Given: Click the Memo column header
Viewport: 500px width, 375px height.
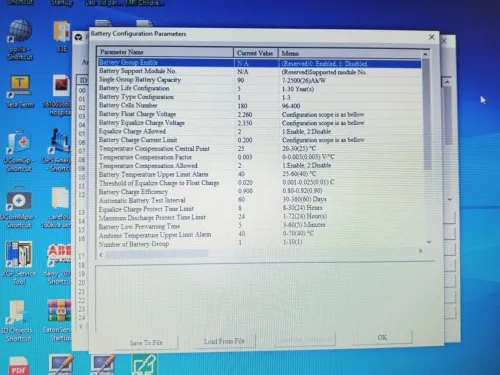Looking at the screenshot, I should pos(350,53).
